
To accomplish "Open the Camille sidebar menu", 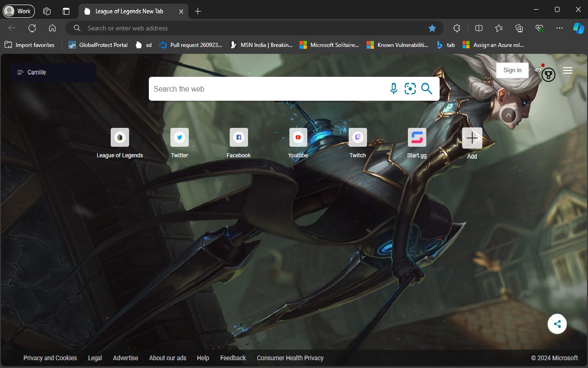I will click(x=53, y=73).
